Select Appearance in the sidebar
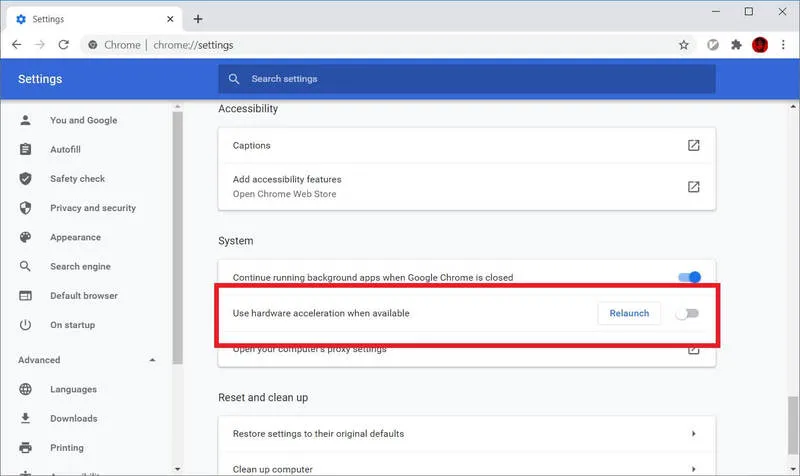Image resolution: width=800 pixels, height=476 pixels. [75, 237]
